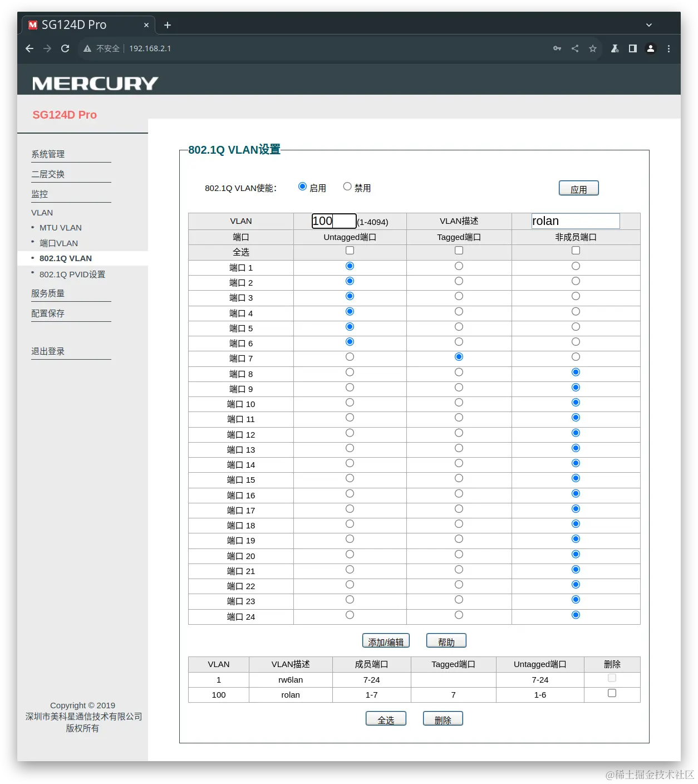Click the 添加/编辑 button
This screenshot has width=698, height=784.
click(386, 640)
